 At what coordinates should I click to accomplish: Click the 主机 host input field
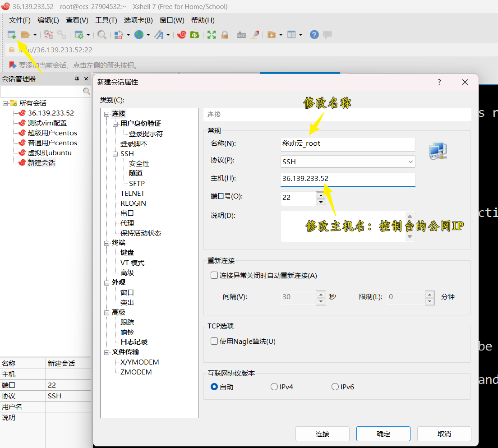348,179
